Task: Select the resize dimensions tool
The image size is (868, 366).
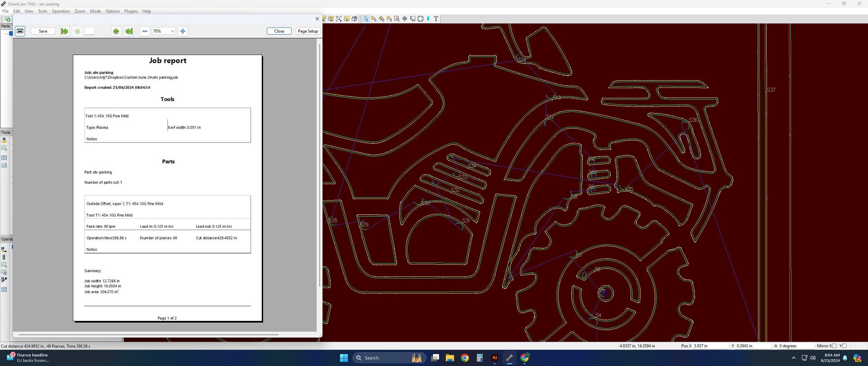Action: (412, 19)
